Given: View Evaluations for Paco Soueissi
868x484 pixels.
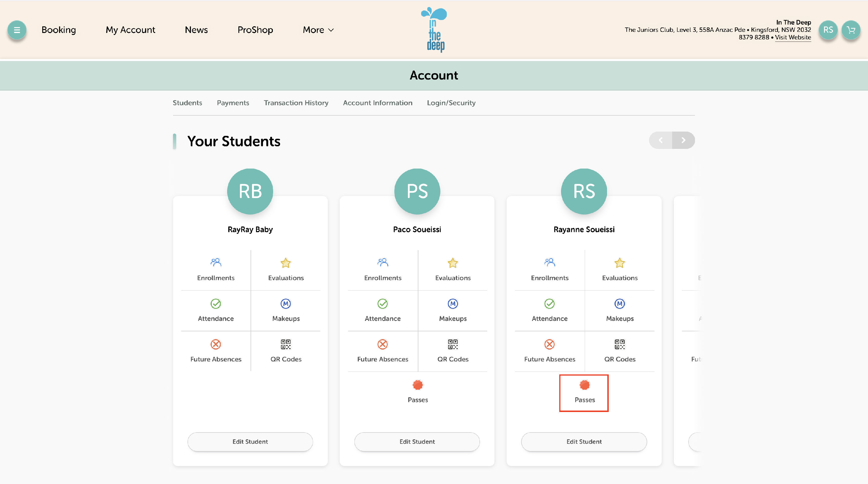Looking at the screenshot, I should click(x=453, y=269).
